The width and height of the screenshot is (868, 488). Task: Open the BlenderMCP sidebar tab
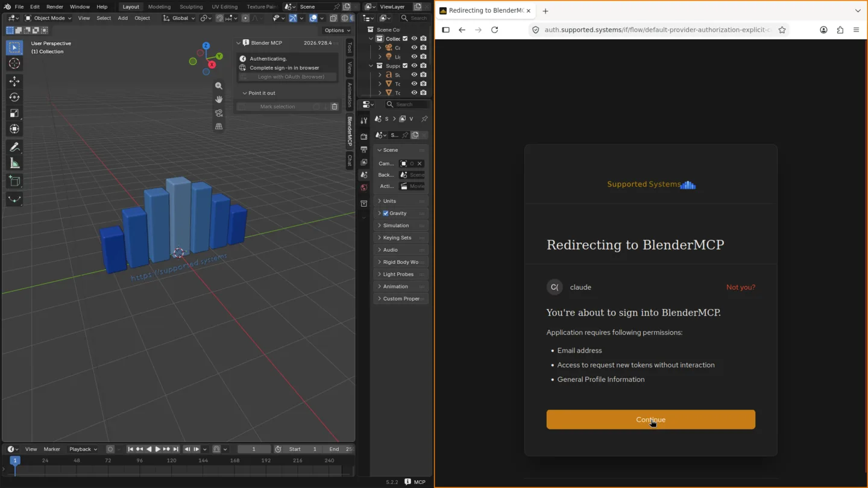coord(350,131)
